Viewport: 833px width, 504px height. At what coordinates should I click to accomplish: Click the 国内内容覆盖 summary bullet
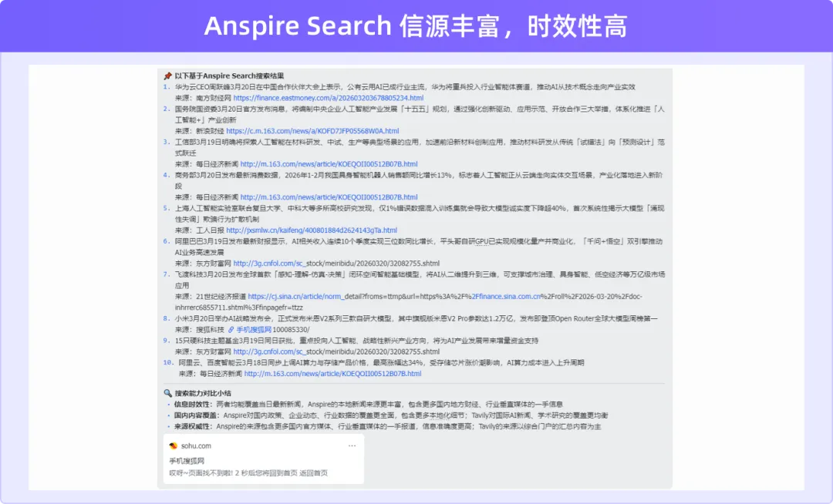[390, 415]
